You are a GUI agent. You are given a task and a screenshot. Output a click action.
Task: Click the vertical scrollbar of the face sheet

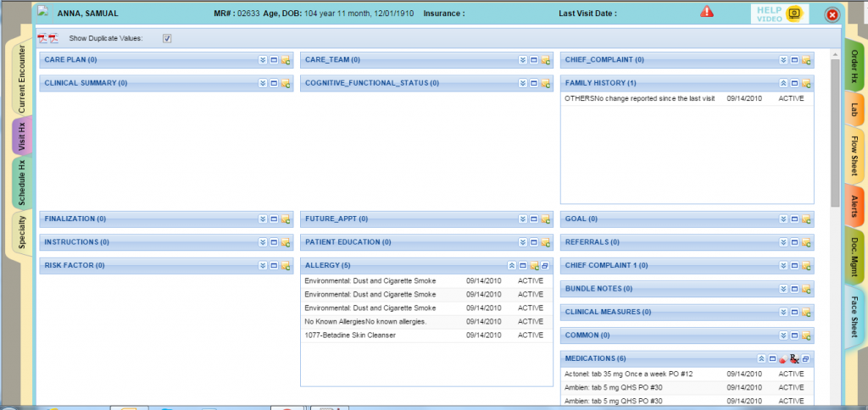[835, 133]
